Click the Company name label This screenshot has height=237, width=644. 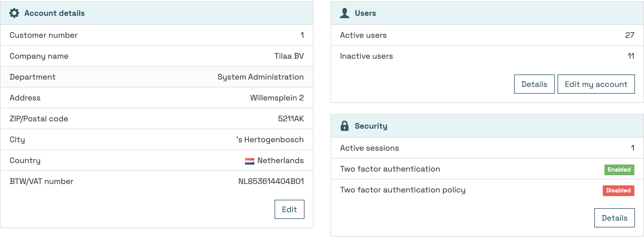[39, 56]
